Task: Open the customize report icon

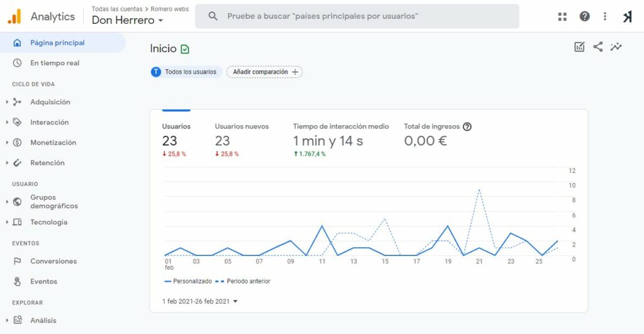Action: [579, 47]
